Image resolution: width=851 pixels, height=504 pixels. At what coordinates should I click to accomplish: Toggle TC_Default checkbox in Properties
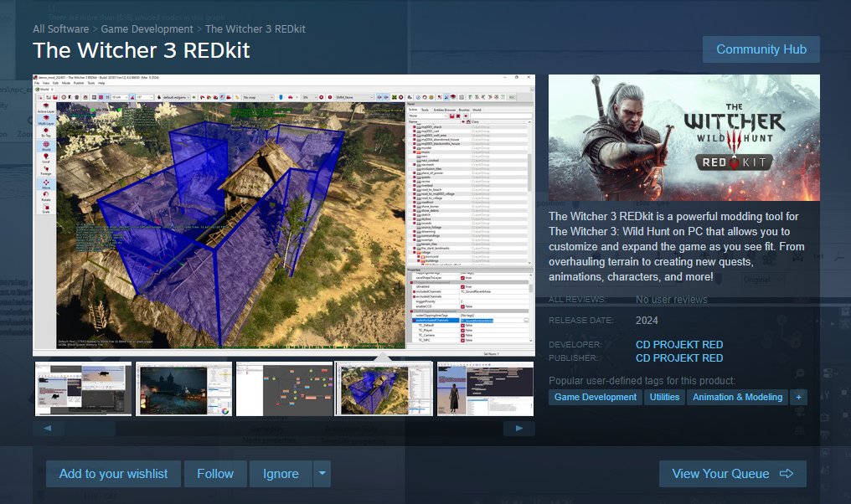click(463, 326)
